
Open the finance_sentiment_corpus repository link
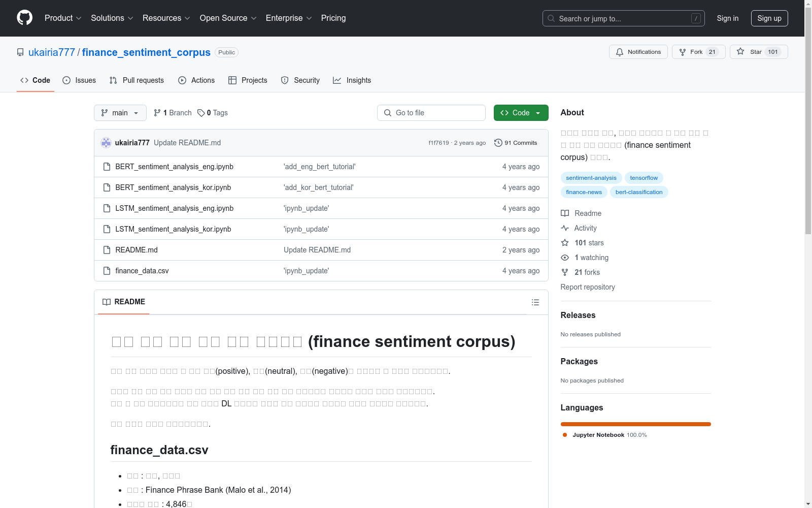click(146, 52)
